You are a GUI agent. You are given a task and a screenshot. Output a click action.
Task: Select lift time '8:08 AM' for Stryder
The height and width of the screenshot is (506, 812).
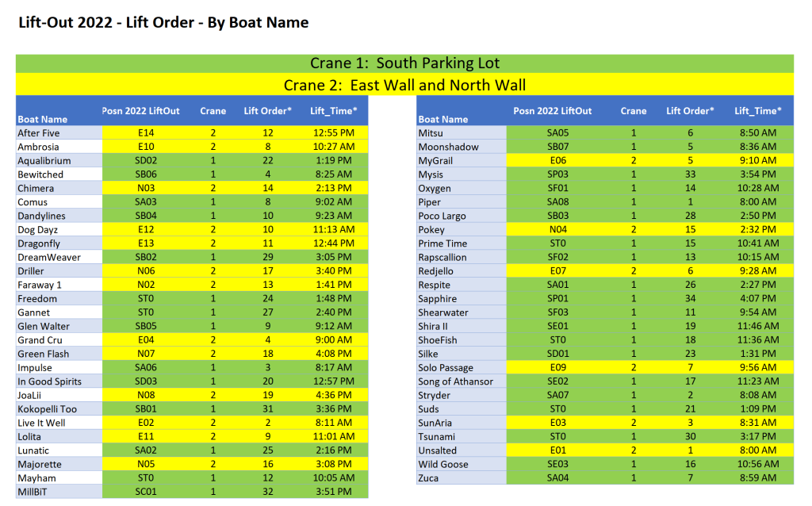point(758,395)
